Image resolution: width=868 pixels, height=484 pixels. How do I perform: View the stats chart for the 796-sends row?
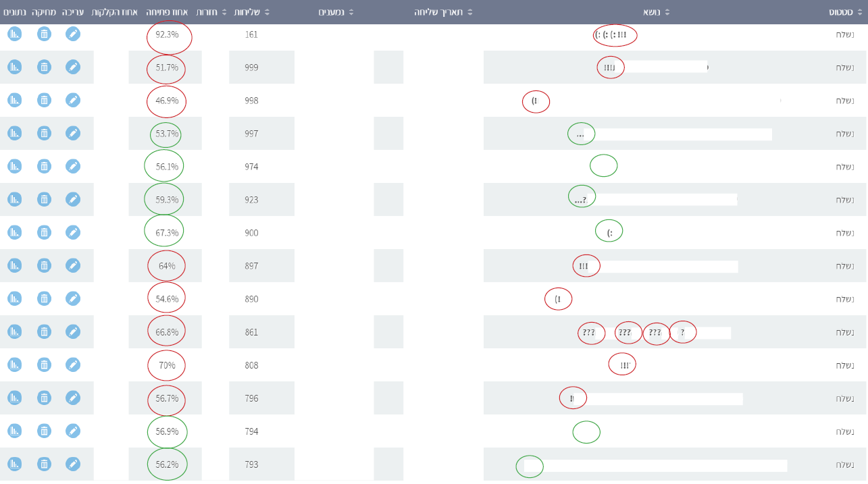click(15, 398)
